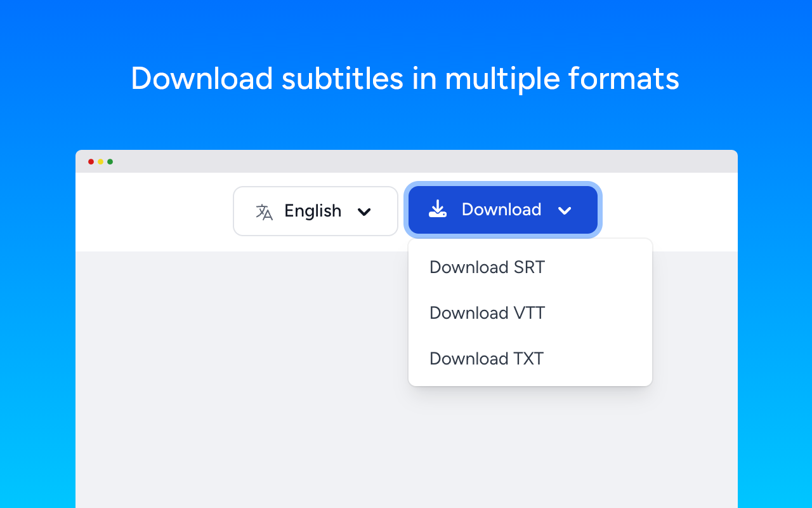
Task: Click the red window close dot
Action: tap(91, 162)
